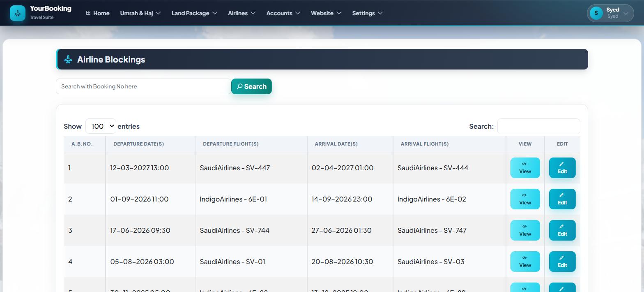The image size is (644, 292).
Task: Click the Home grid icon
Action: tap(88, 13)
